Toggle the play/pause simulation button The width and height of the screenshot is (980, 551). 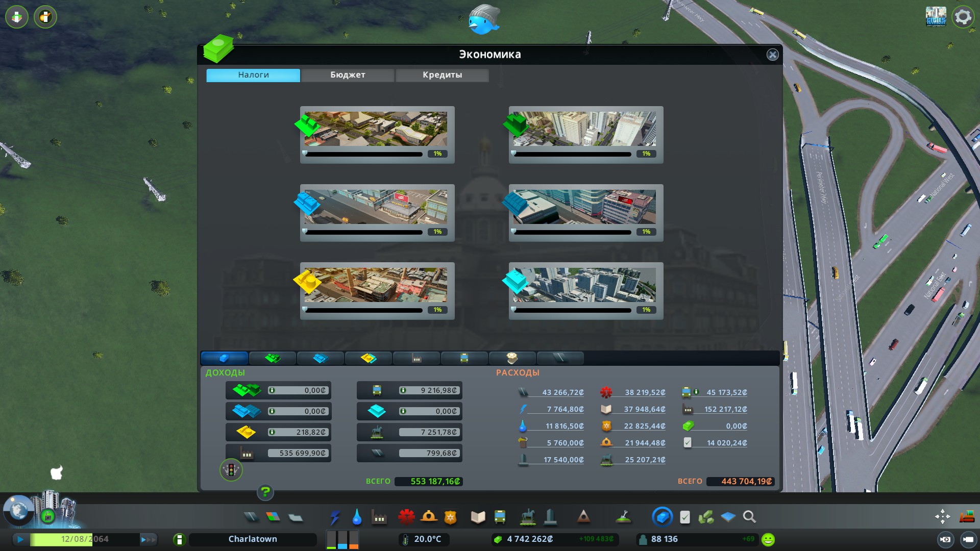point(20,539)
